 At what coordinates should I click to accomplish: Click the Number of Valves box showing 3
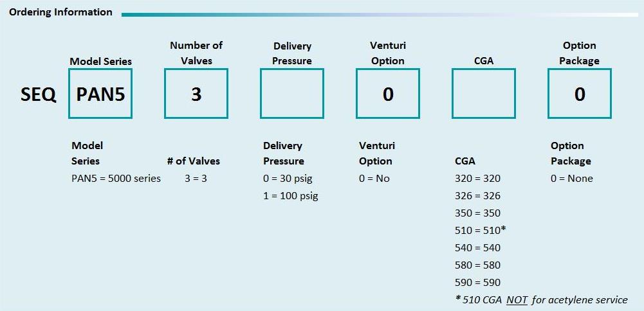tap(196, 94)
